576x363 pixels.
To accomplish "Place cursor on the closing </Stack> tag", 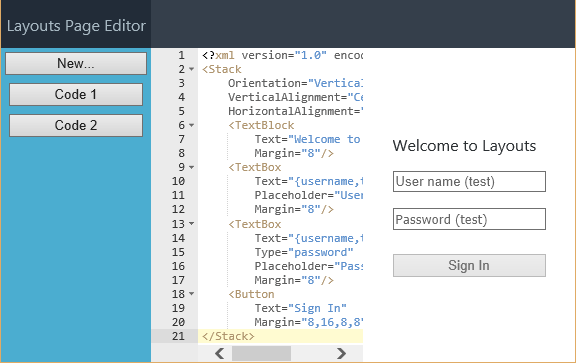I will 228,336.
